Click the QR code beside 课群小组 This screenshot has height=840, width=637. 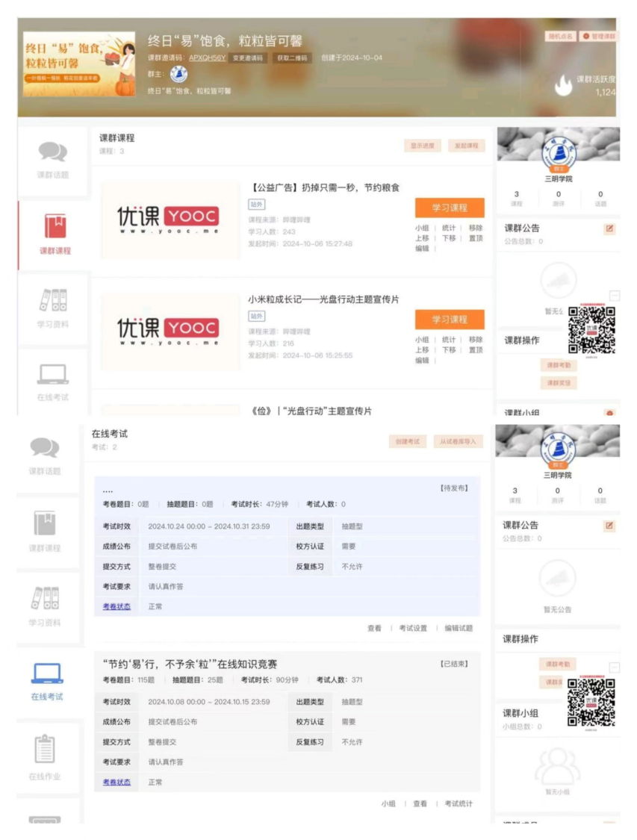coord(591,702)
